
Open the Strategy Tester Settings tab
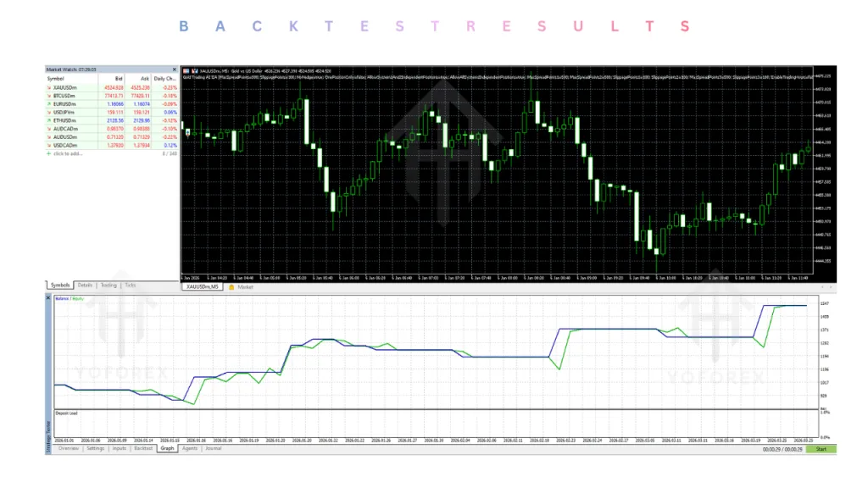point(95,449)
